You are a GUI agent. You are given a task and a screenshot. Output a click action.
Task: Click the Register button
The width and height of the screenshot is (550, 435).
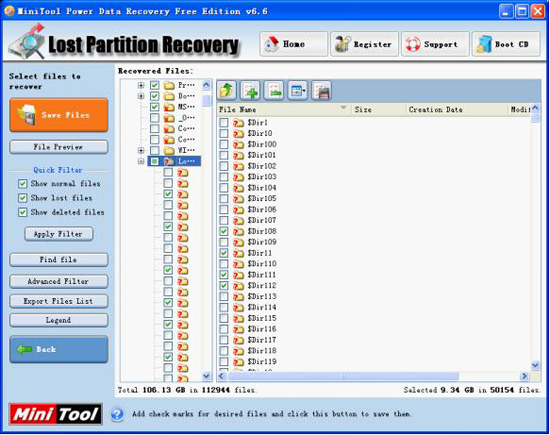[x=364, y=44]
